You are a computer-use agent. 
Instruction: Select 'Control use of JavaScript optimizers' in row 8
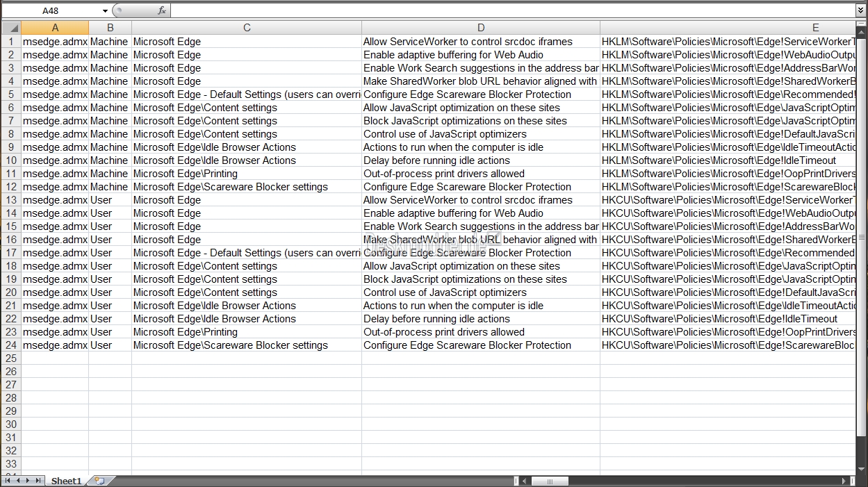481,134
